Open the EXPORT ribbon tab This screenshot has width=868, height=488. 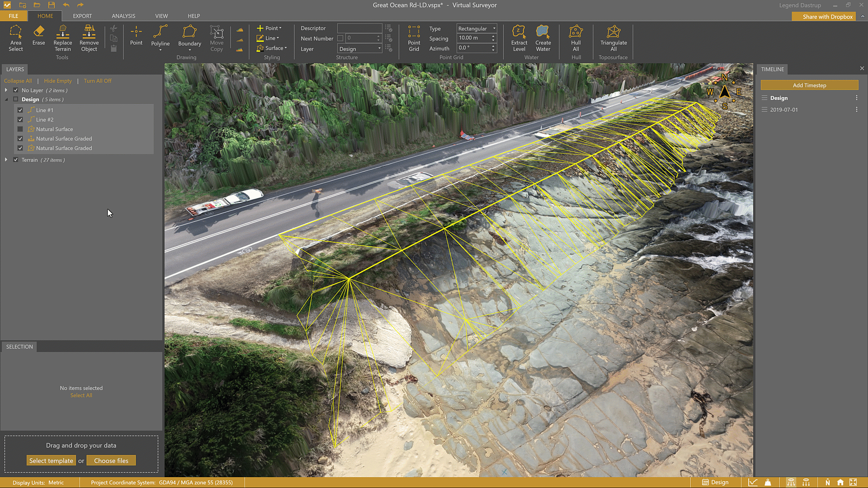(82, 16)
